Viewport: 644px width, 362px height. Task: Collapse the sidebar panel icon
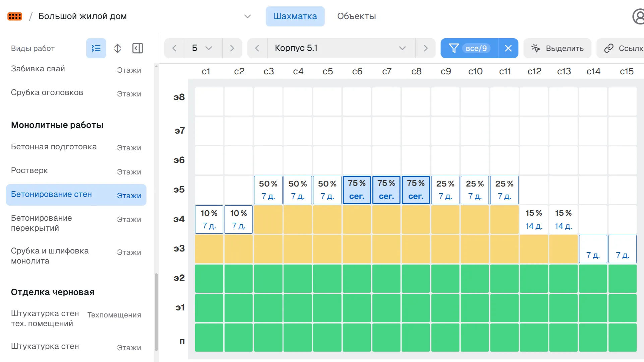137,48
